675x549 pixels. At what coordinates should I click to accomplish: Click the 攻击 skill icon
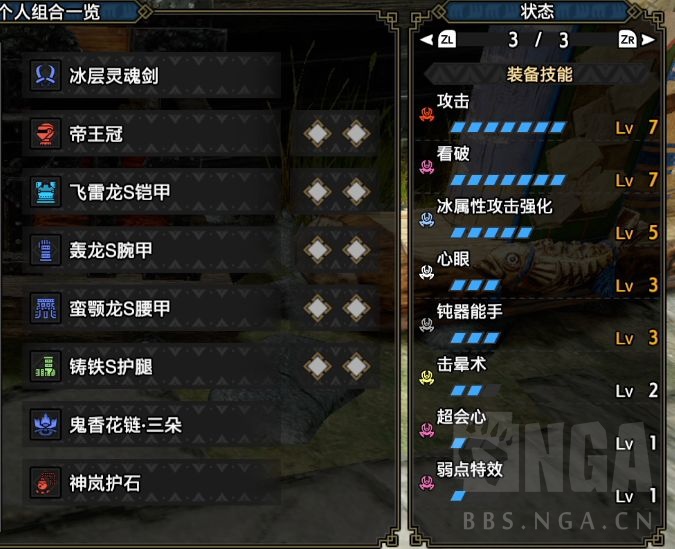point(427,114)
